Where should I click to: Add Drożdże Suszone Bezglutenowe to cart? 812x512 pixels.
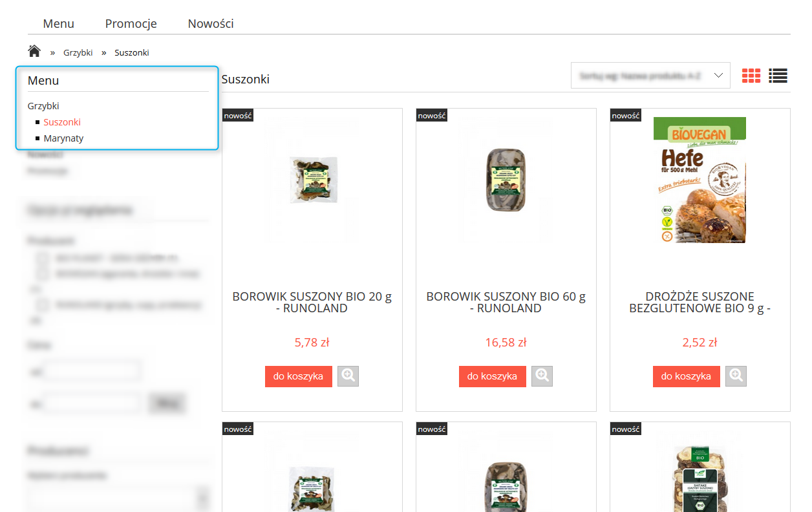click(x=687, y=376)
